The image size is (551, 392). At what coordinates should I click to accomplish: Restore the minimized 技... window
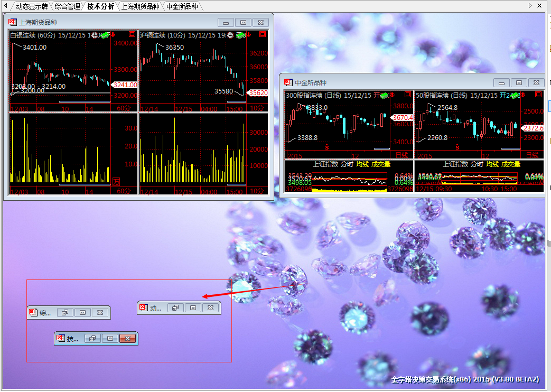92,338
